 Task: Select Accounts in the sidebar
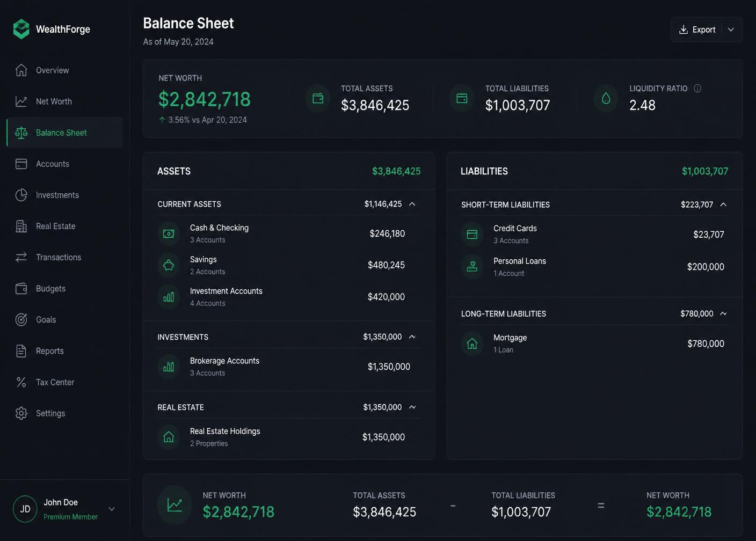tap(65, 164)
